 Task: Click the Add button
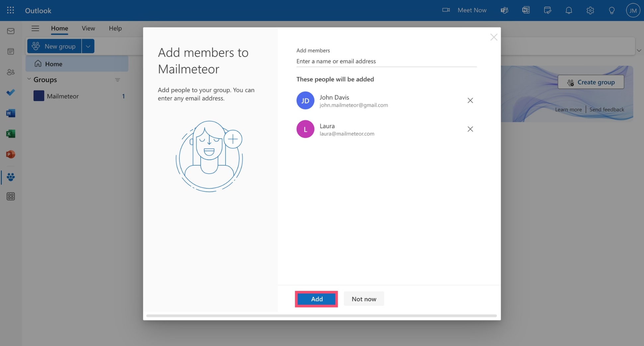[x=317, y=299]
